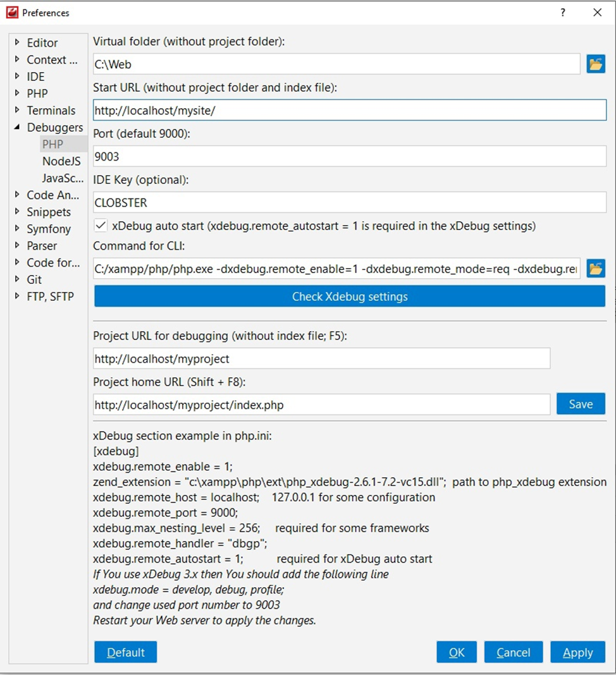Open the Git preferences category

34,280
